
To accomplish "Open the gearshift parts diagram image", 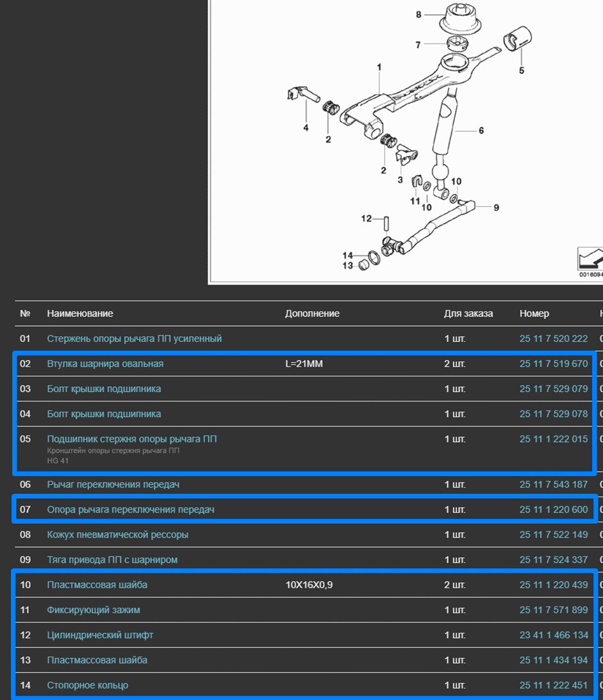I will coord(406,142).
